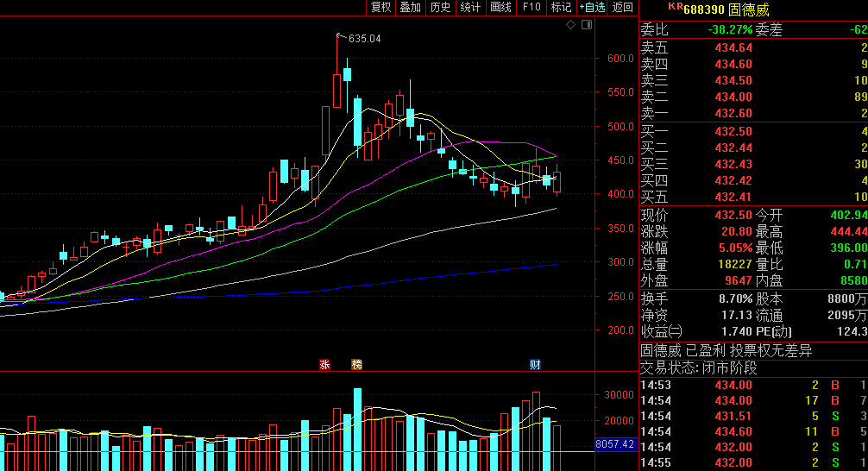
Task: Click the red 涨 event marker
Action: click(325, 365)
